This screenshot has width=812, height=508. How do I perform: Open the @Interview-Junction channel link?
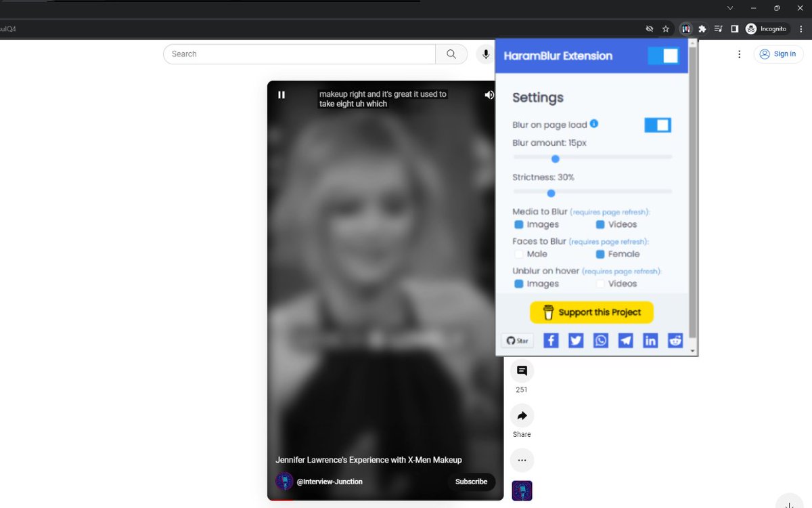click(x=330, y=482)
